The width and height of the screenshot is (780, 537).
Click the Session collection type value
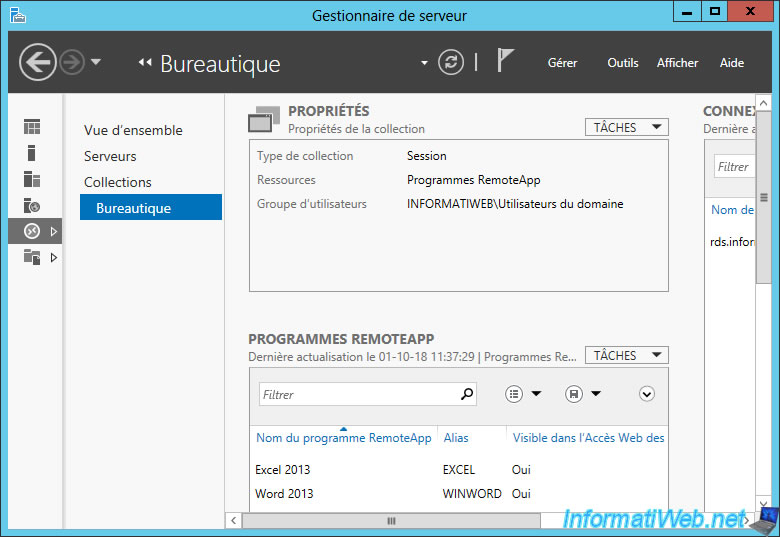(426, 156)
